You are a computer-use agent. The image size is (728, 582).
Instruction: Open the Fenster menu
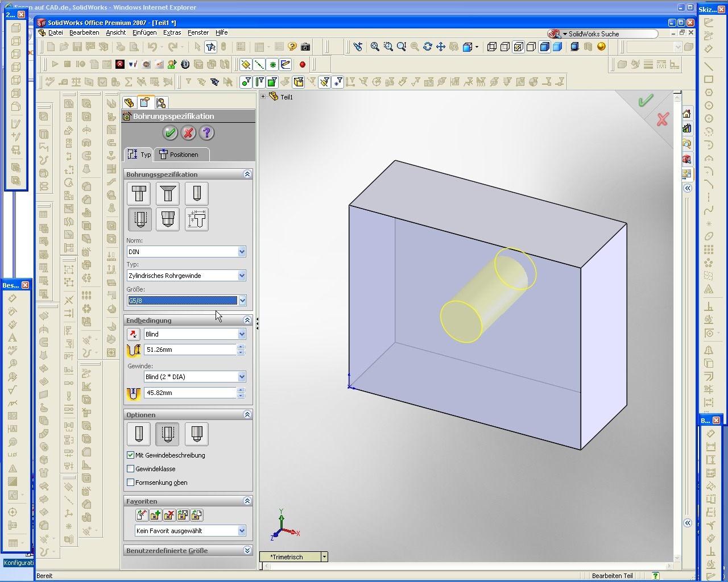pos(198,33)
